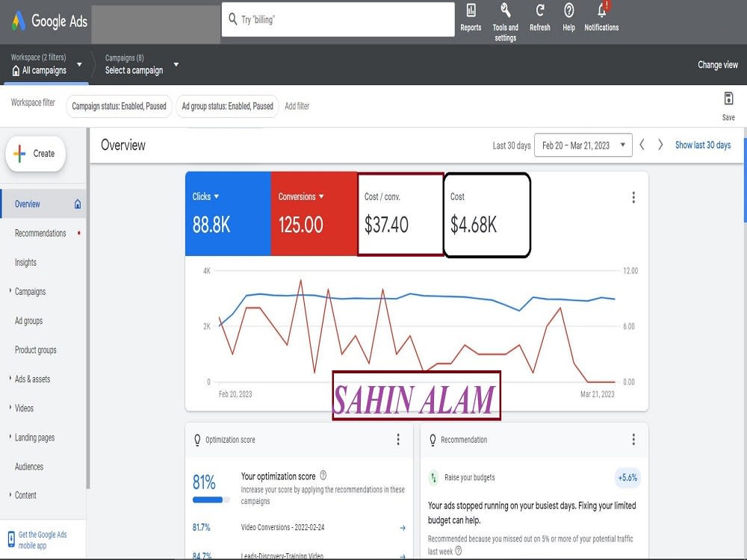Viewport: 747px width, 560px height.
Task: Click the search input field
Action: coord(338,19)
